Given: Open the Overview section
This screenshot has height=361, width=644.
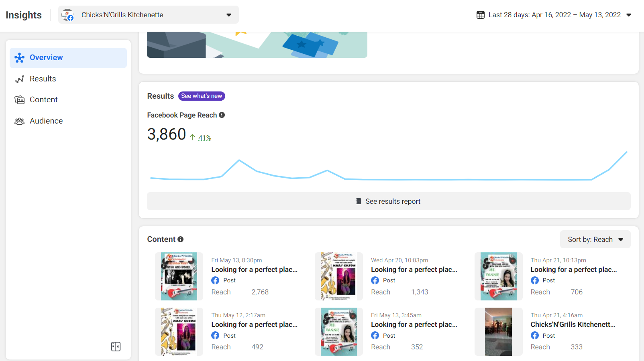Looking at the screenshot, I should click(68, 58).
